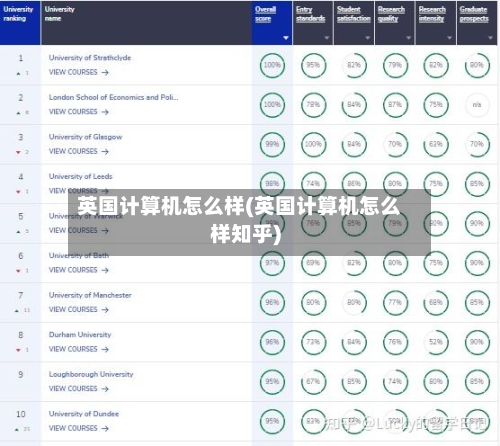Click Dundee's rank change up arrow
Screen dimensions: 500x446
coord(17,429)
